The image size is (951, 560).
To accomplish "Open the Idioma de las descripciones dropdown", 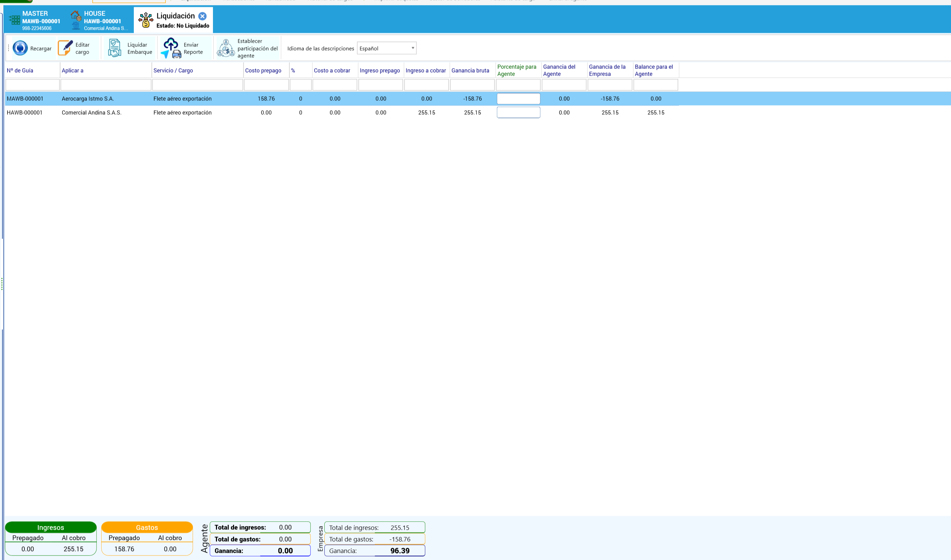I will [387, 48].
